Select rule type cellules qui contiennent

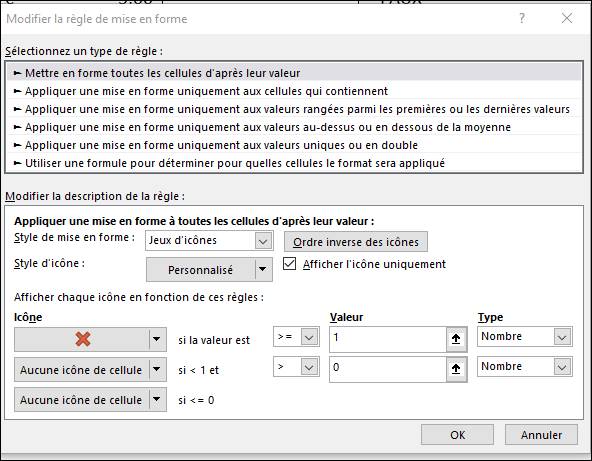pos(294,91)
